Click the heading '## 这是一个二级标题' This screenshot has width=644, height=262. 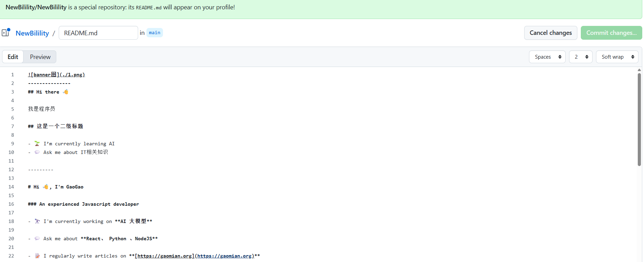tap(56, 126)
